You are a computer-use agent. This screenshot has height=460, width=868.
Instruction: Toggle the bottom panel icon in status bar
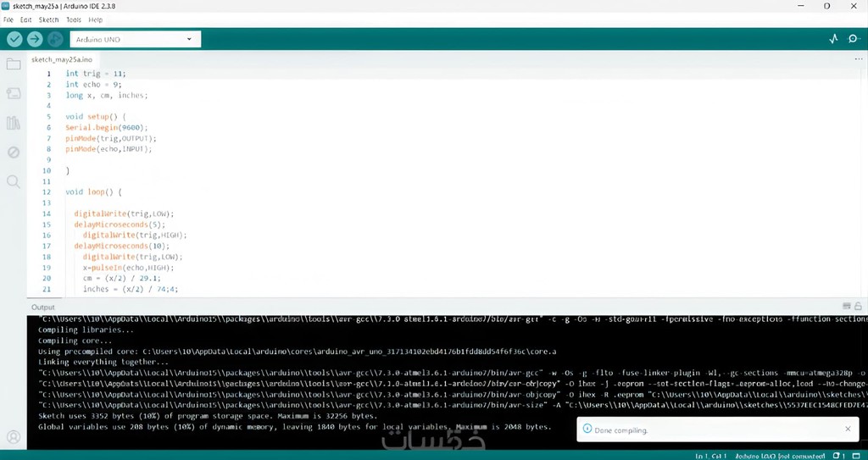point(856,456)
